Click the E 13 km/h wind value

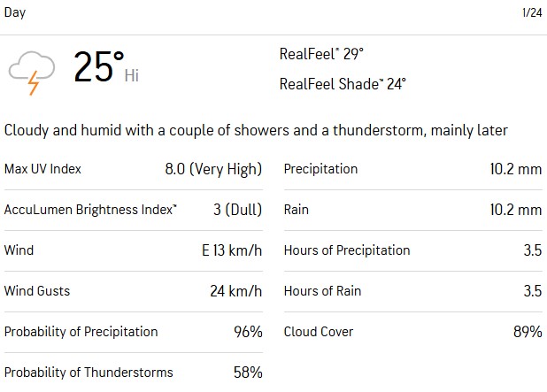pos(232,250)
